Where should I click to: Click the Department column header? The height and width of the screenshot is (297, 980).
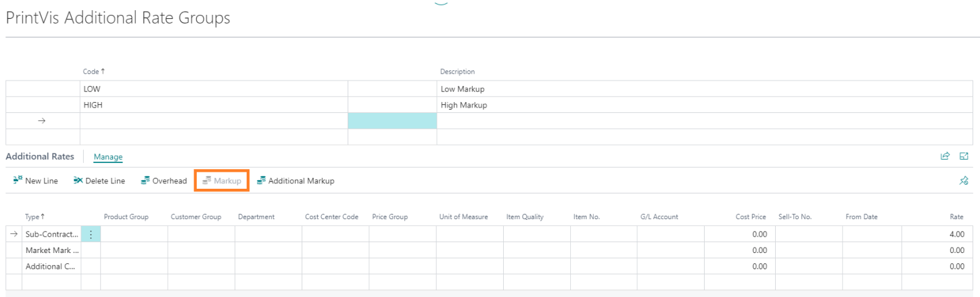256,217
